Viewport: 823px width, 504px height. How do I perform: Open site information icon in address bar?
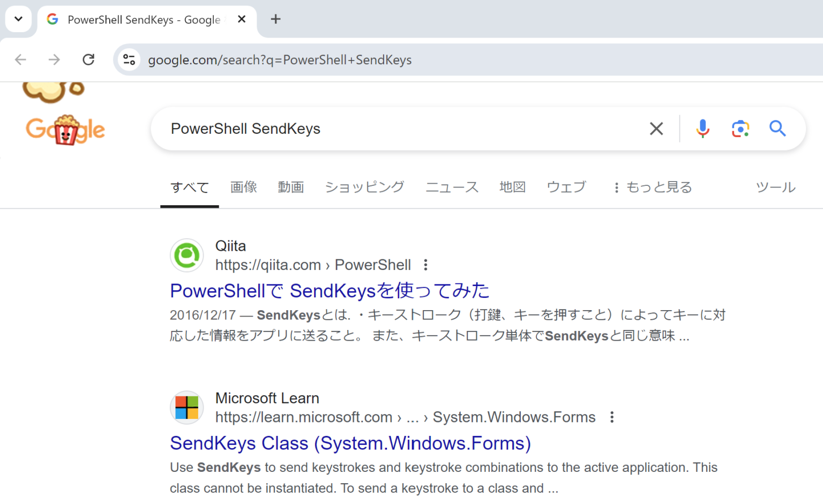click(x=129, y=59)
